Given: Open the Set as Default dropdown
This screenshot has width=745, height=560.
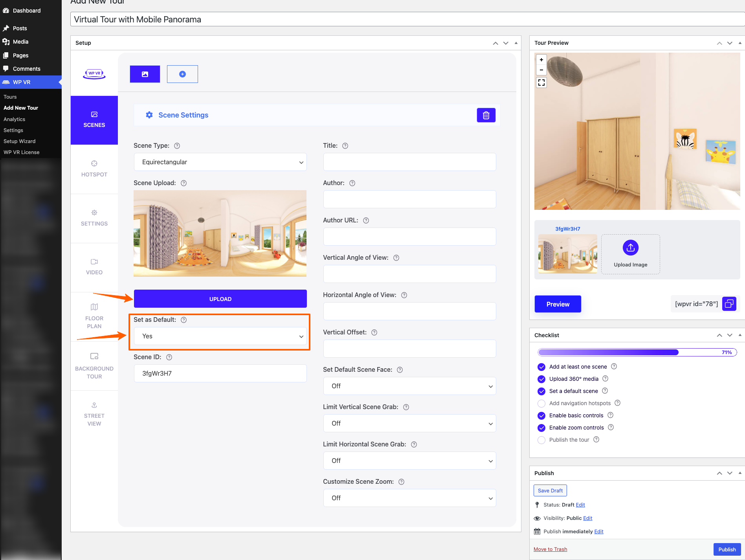Looking at the screenshot, I should [x=220, y=336].
